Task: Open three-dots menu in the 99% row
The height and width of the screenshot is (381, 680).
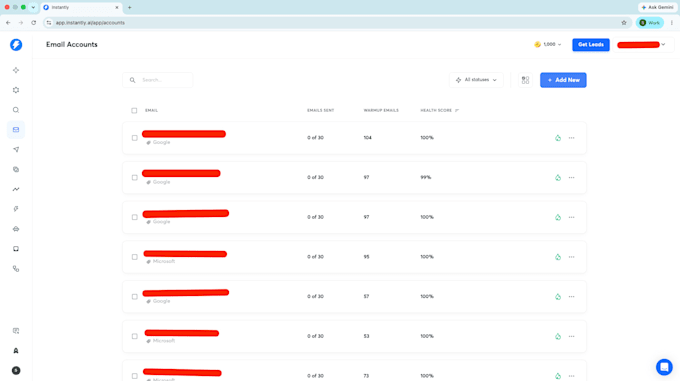Action: 572,178
